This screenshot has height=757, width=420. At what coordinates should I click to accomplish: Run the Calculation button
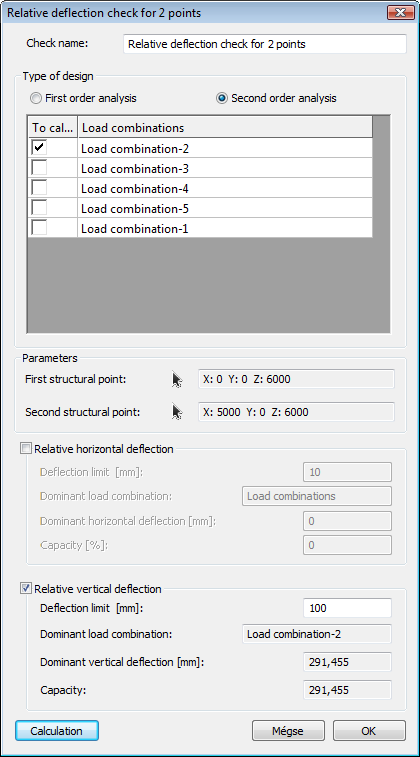[x=56, y=731]
